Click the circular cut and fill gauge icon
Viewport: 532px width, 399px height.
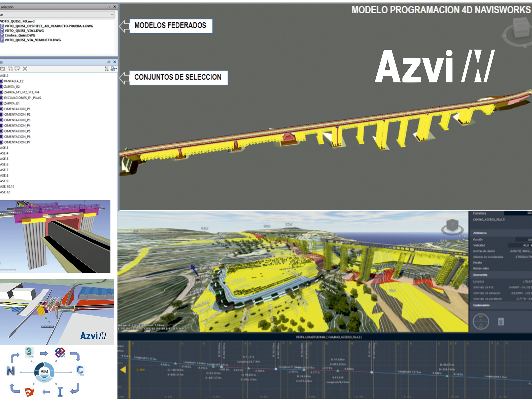[x=481, y=322]
